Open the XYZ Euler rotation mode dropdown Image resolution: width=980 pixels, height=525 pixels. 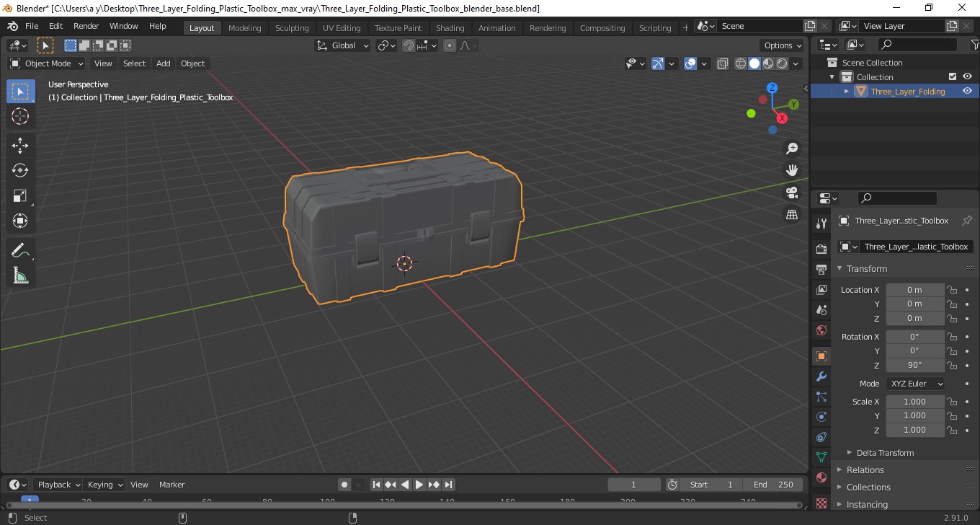click(x=915, y=384)
